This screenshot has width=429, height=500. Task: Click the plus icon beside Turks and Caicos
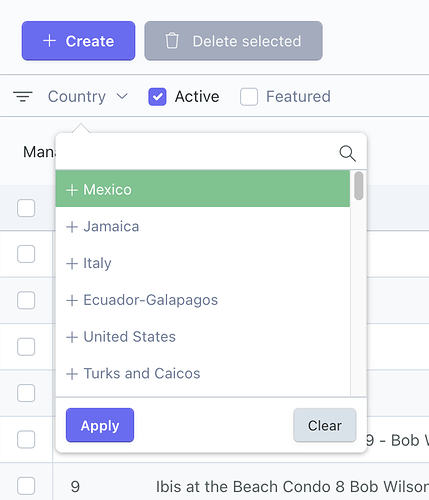click(72, 374)
